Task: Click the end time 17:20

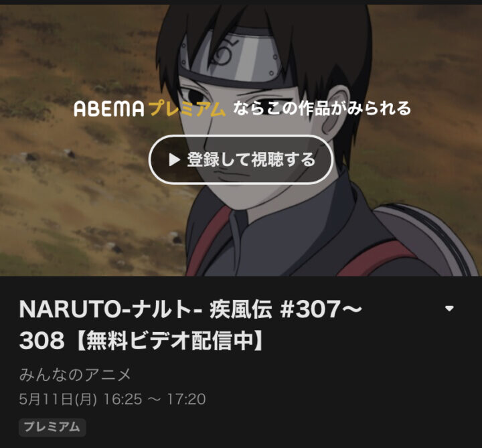Action: (186, 399)
